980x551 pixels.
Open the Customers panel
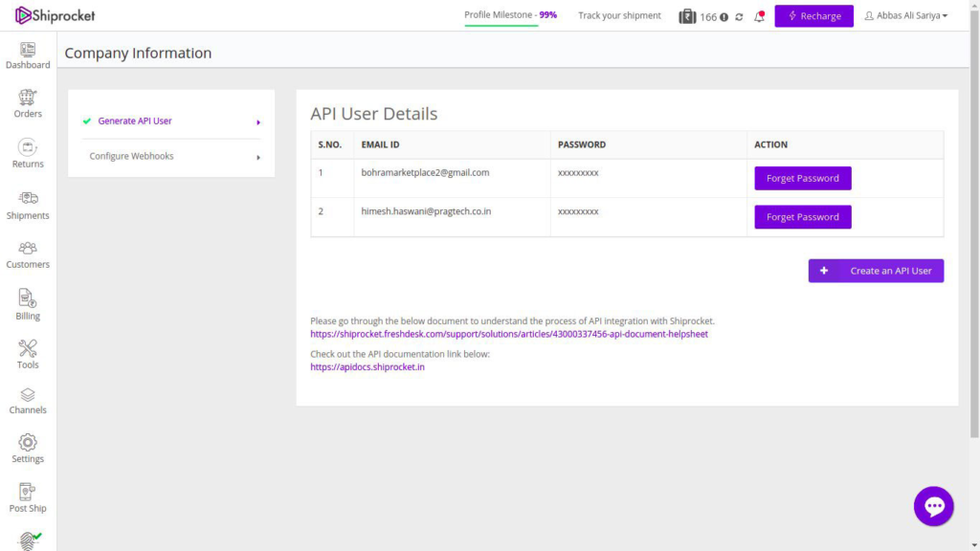pyautogui.click(x=28, y=253)
